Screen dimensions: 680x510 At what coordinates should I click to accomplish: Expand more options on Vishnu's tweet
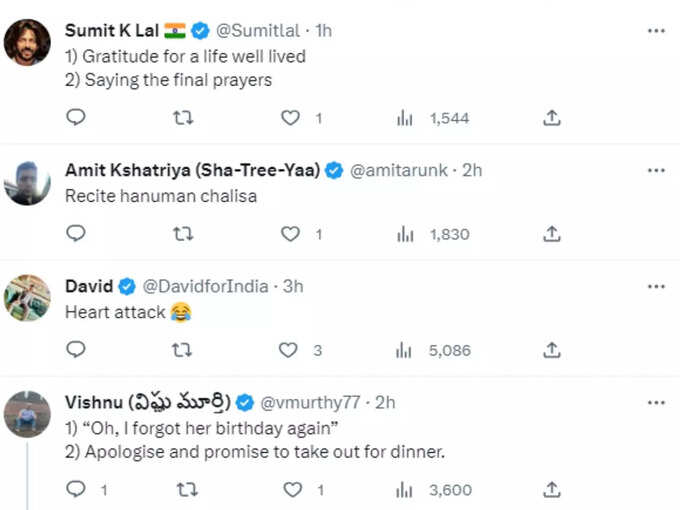coord(656,403)
